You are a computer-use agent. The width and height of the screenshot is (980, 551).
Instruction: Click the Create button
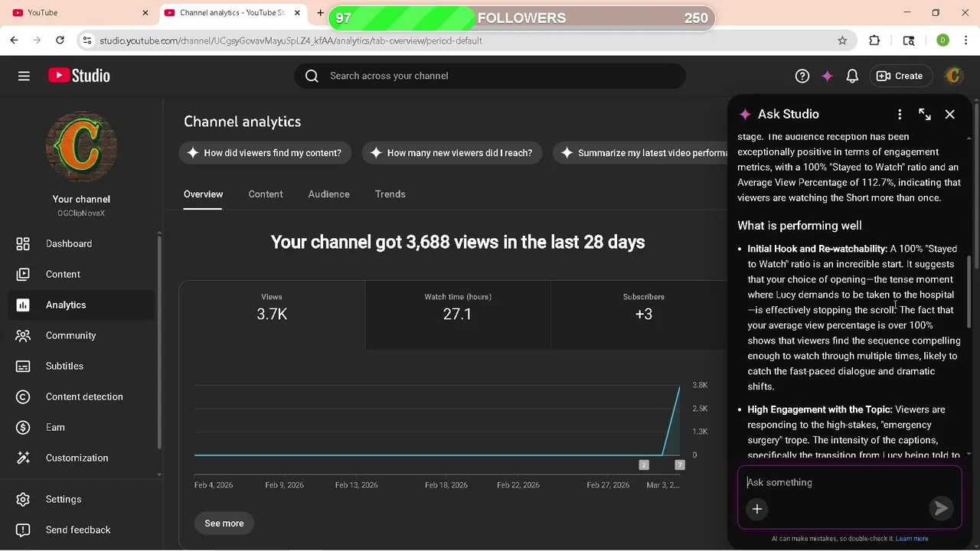[x=900, y=76]
